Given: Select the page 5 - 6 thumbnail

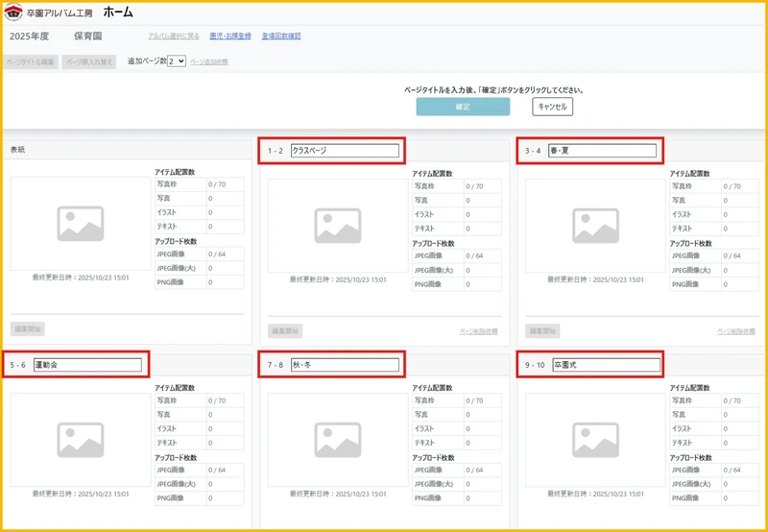Looking at the screenshot, I should [81, 440].
